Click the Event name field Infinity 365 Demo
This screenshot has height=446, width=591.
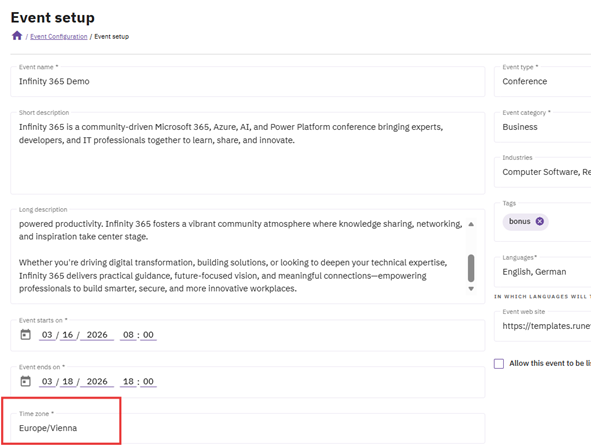coord(248,81)
